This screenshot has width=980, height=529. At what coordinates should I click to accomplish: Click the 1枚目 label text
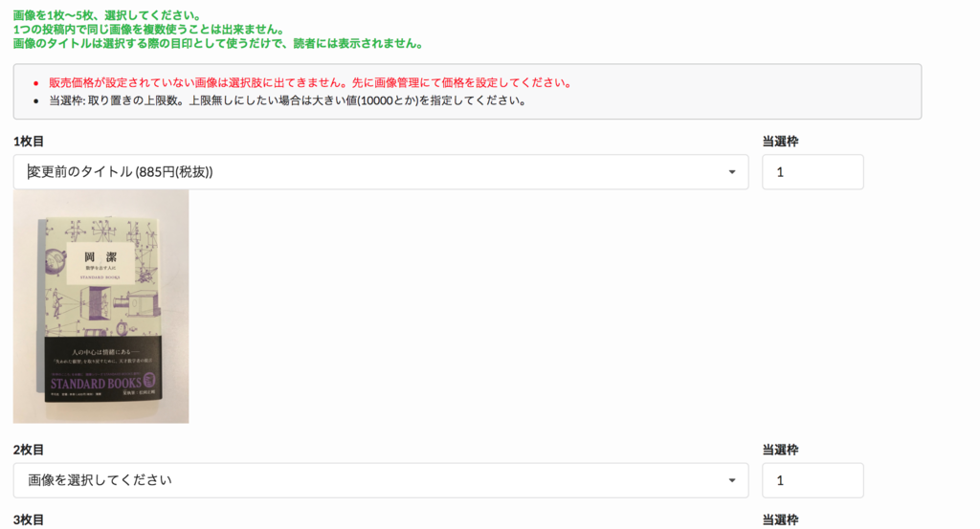pos(28,142)
